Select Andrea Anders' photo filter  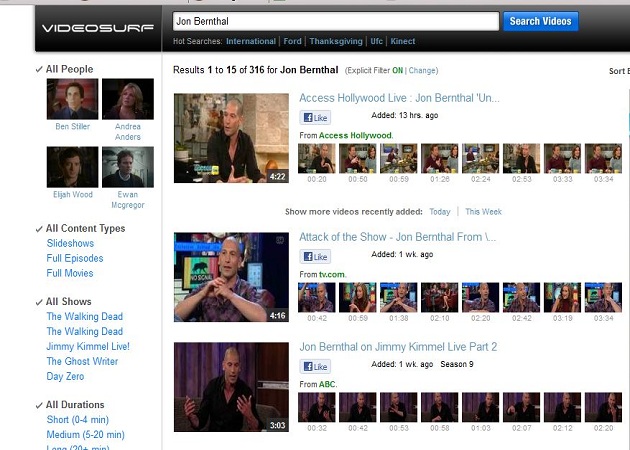click(x=128, y=100)
